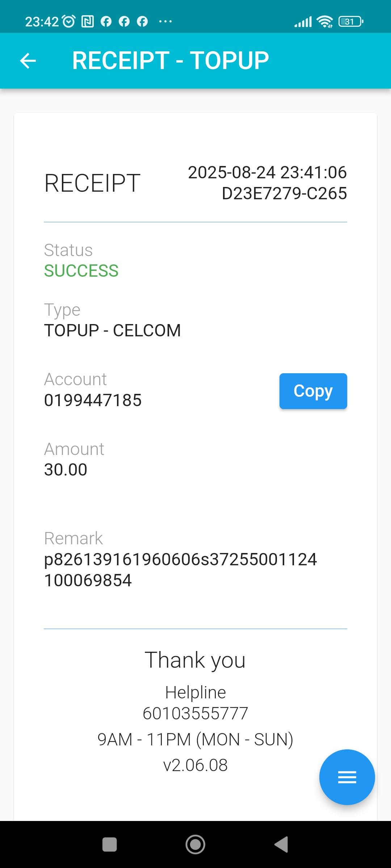The image size is (391, 868).
Task: Tap the receipt ID D23E7279-C265
Action: click(284, 193)
